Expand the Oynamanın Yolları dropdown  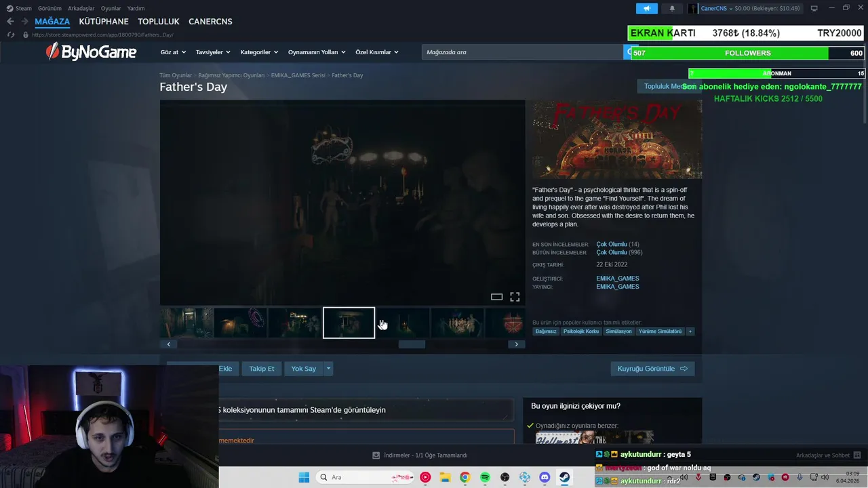317,52
